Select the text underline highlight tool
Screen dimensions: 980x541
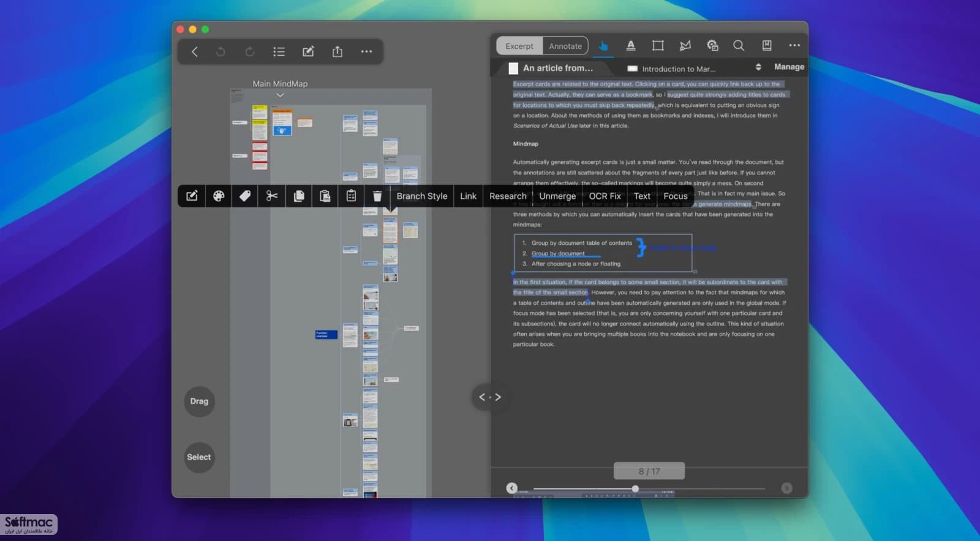(x=631, y=45)
